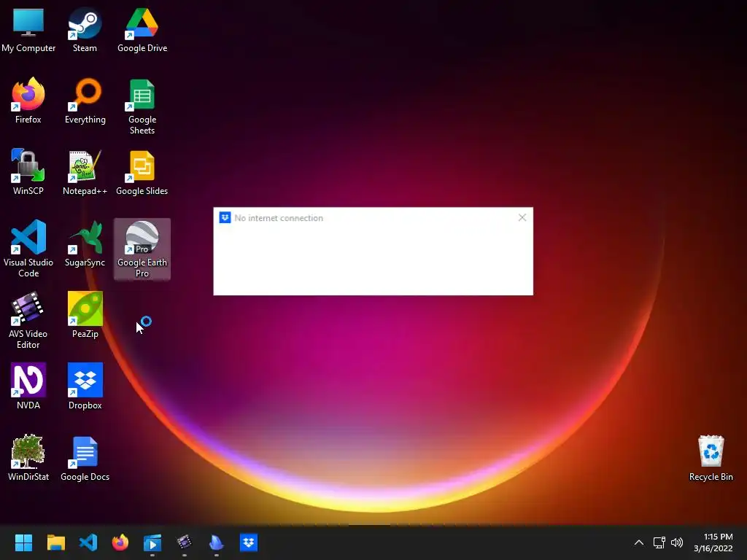Switch to Dropbox in the taskbar
747x560 pixels.
pos(249,542)
